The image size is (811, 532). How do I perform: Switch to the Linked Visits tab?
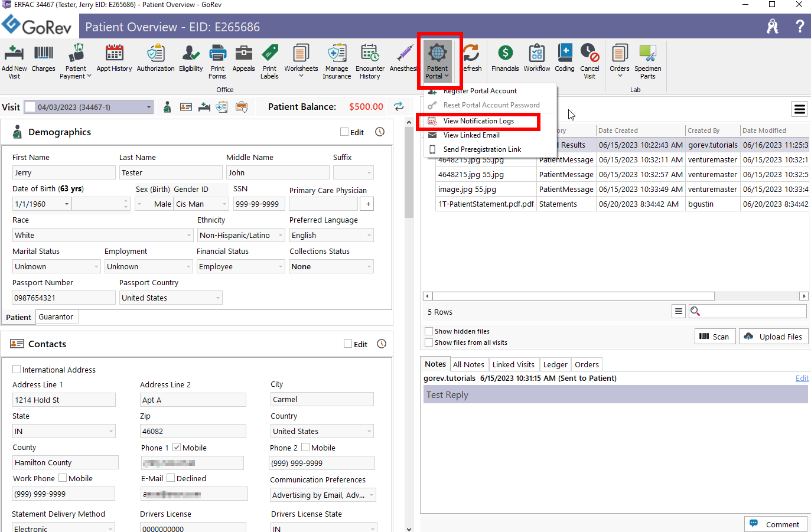tap(513, 364)
